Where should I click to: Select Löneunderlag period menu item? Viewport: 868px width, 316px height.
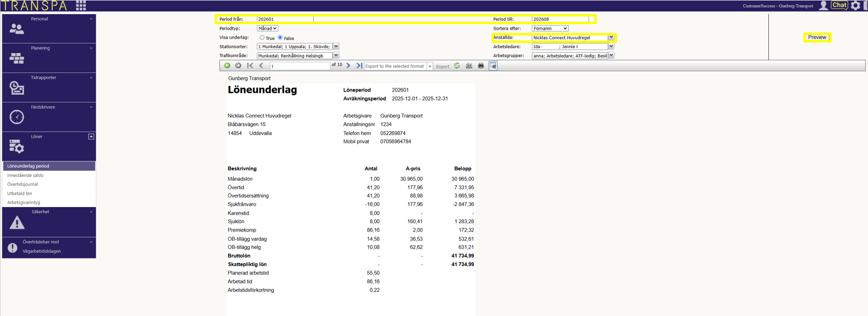click(49, 166)
